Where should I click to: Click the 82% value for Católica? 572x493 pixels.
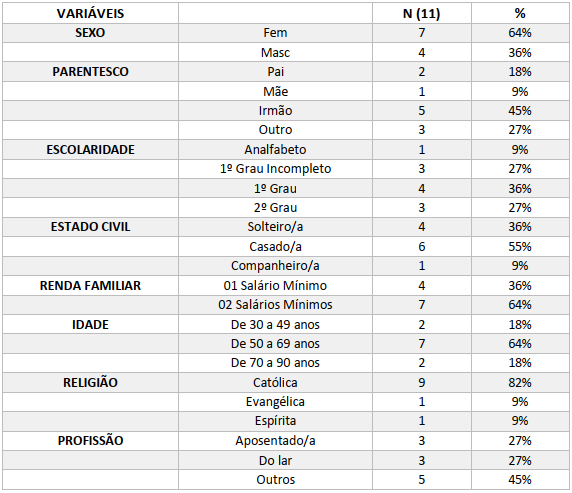click(520, 382)
